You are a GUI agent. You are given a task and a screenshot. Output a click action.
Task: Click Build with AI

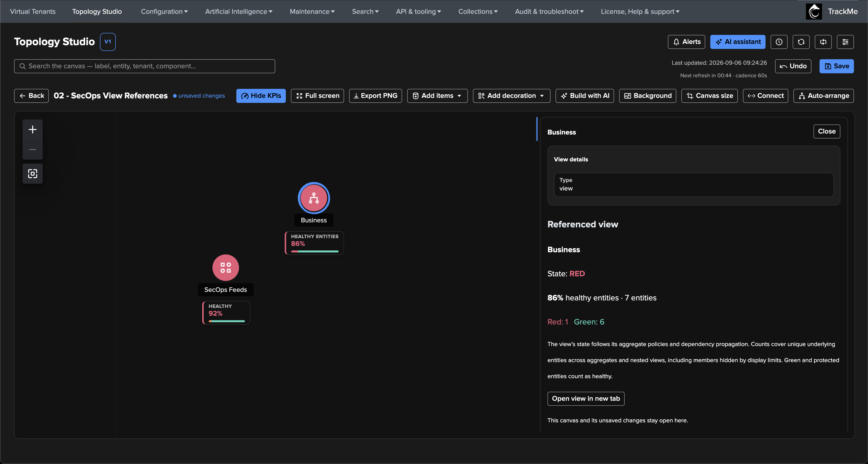[x=585, y=96]
